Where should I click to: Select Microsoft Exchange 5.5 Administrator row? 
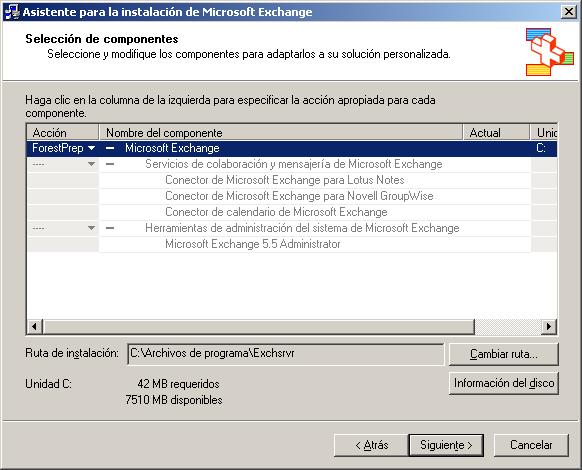[253, 244]
